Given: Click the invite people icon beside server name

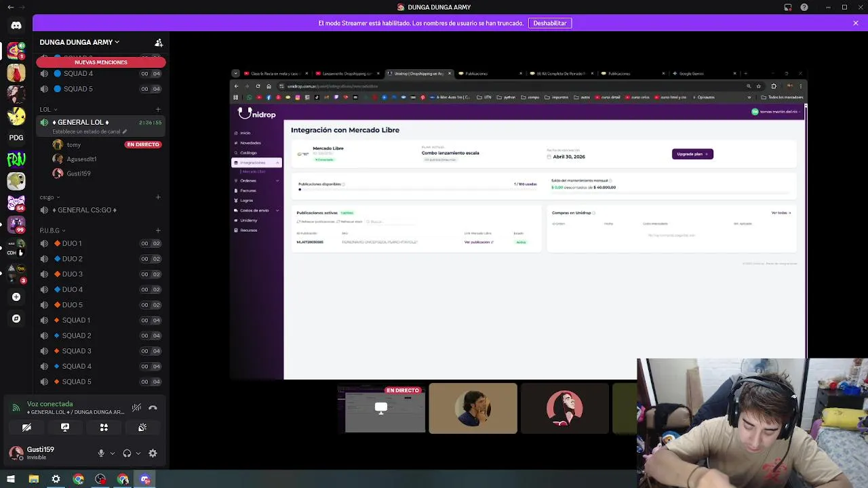Looking at the screenshot, I should (x=159, y=42).
